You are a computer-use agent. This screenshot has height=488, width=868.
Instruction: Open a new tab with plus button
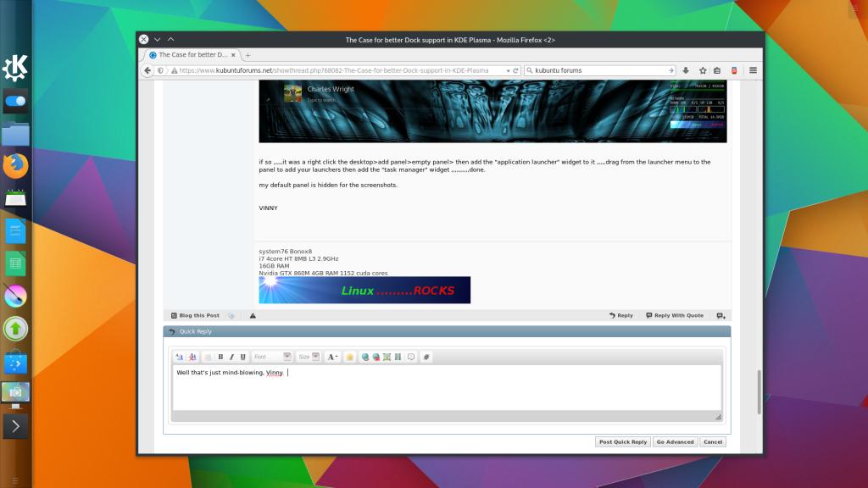(x=248, y=54)
